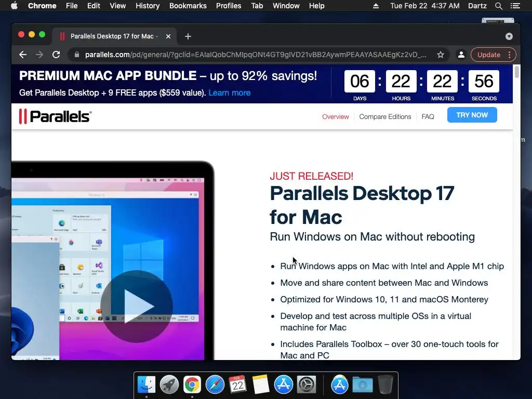Open the Compare Editions link
The width and height of the screenshot is (532, 399).
(385, 117)
